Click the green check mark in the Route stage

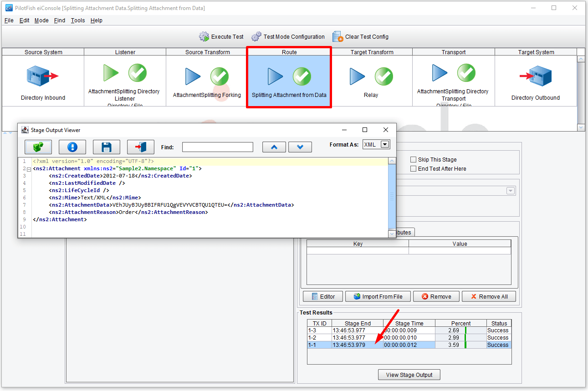point(302,76)
